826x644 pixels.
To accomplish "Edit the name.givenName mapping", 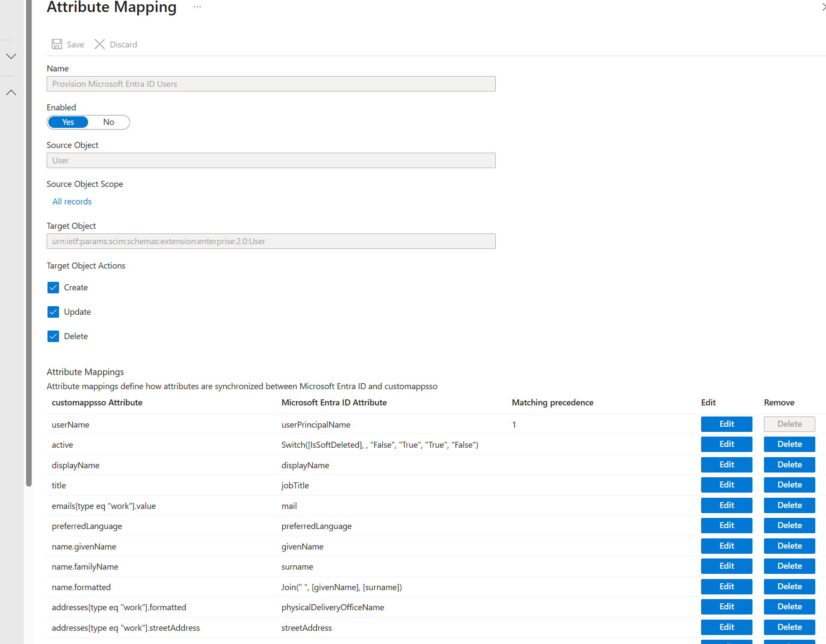I will (x=727, y=546).
